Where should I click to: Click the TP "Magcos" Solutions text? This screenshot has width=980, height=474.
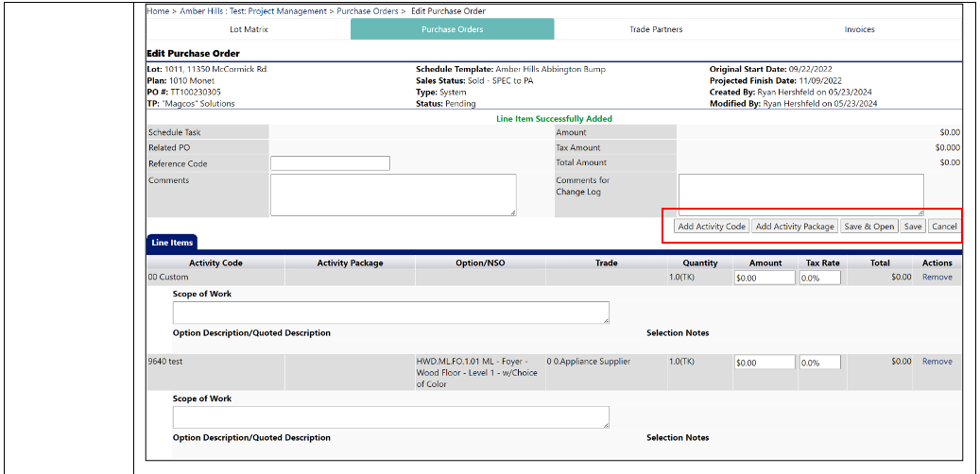191,104
